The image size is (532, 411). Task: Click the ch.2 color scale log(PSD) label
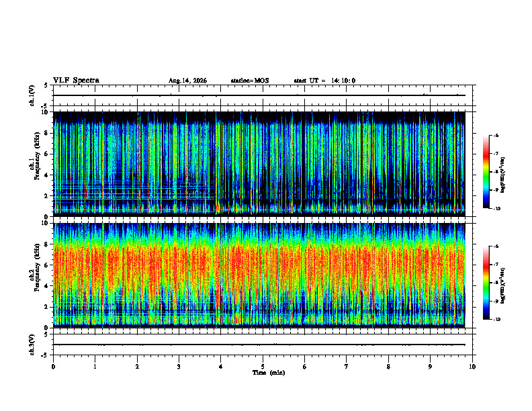click(503, 286)
